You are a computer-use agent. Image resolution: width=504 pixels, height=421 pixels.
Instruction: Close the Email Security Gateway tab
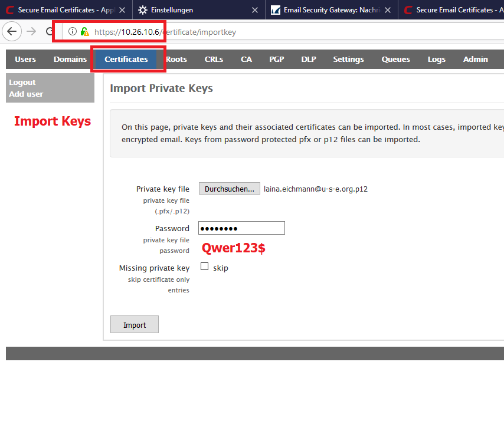click(388, 10)
